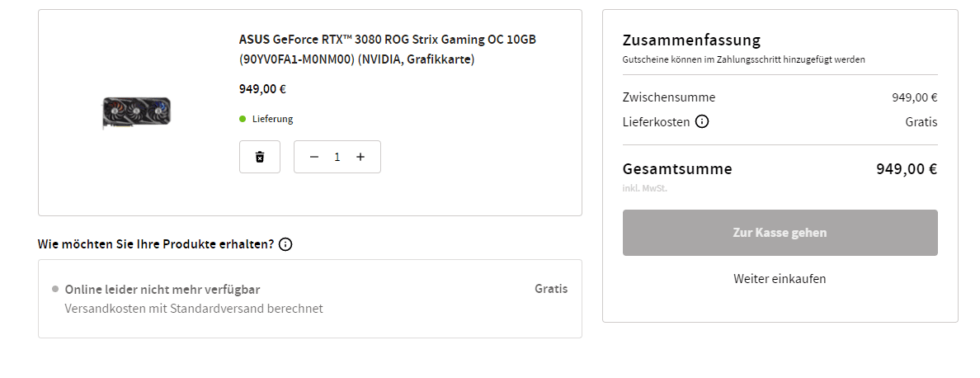Click the 'inkl. MwSt.' note
This screenshot has height=378, width=980.
coord(644,188)
